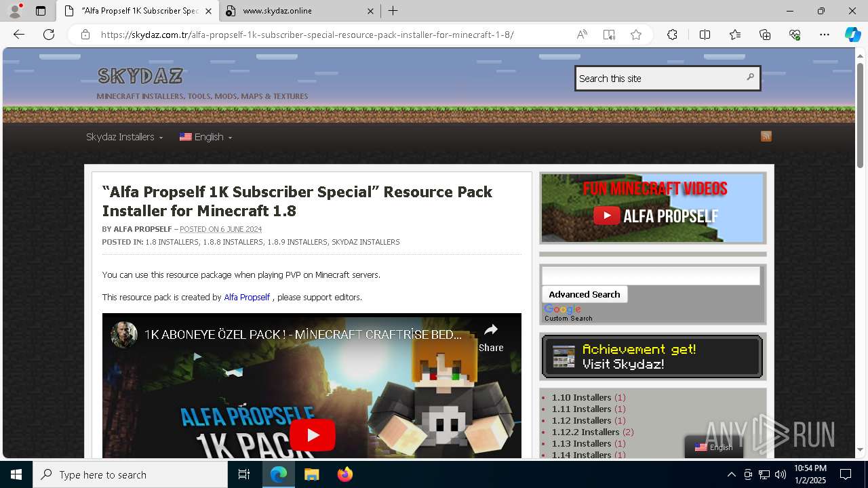Image resolution: width=868 pixels, height=488 pixels.
Task: Open a new browser tab
Action: (x=393, y=11)
